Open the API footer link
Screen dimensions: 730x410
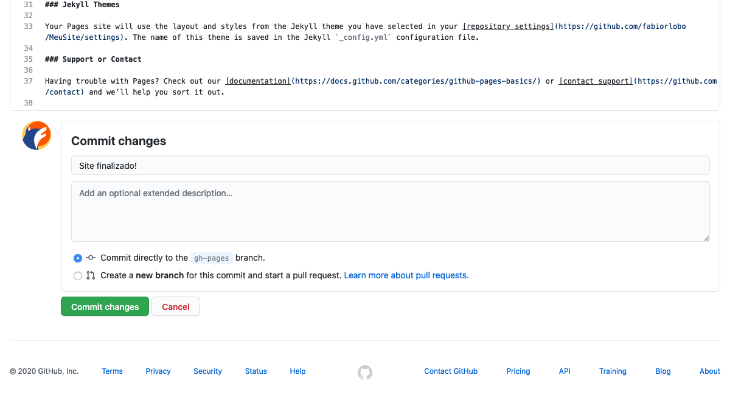pos(564,371)
